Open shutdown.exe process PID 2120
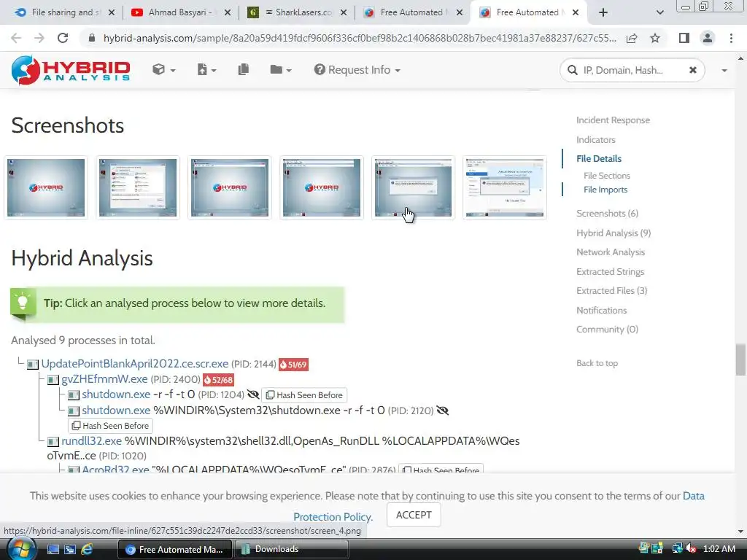This screenshot has height=560, width=747. (x=116, y=410)
